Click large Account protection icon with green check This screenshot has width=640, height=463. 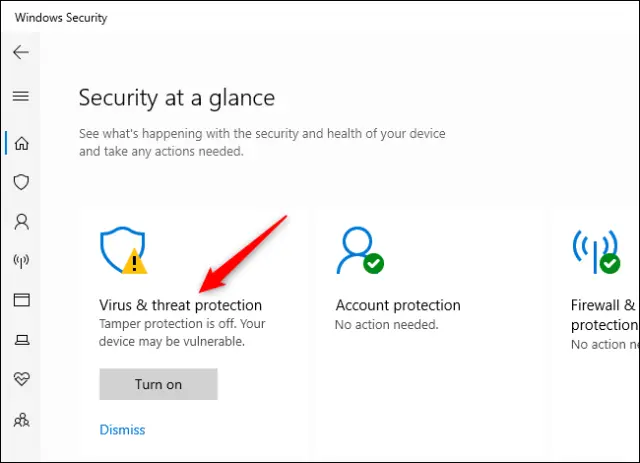(359, 250)
